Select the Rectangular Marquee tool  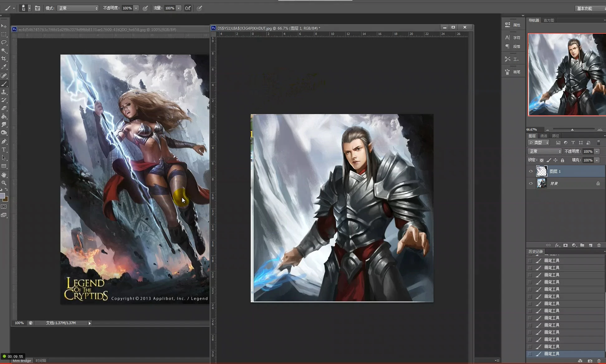pos(4,34)
